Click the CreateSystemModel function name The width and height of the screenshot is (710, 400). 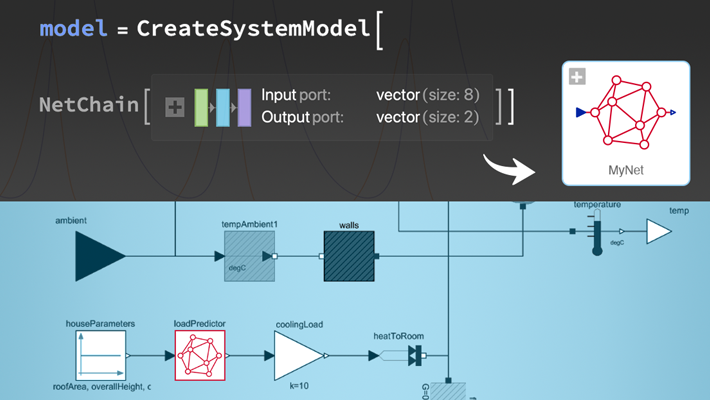tap(254, 29)
